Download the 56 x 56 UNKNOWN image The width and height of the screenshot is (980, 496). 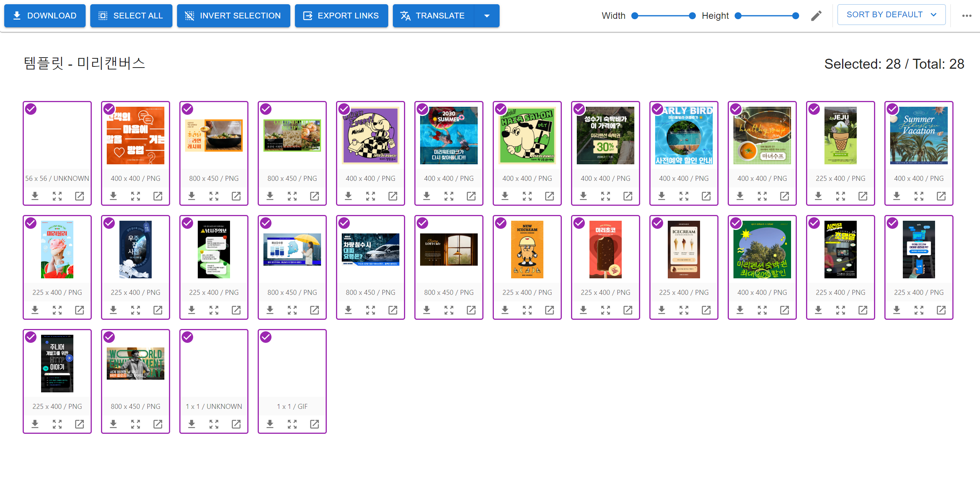[35, 196]
